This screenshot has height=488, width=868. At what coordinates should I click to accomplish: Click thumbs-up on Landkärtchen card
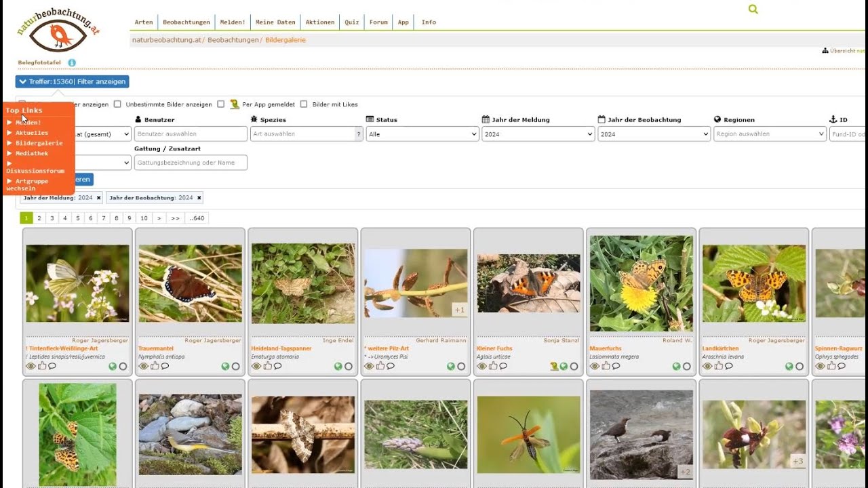tap(718, 366)
